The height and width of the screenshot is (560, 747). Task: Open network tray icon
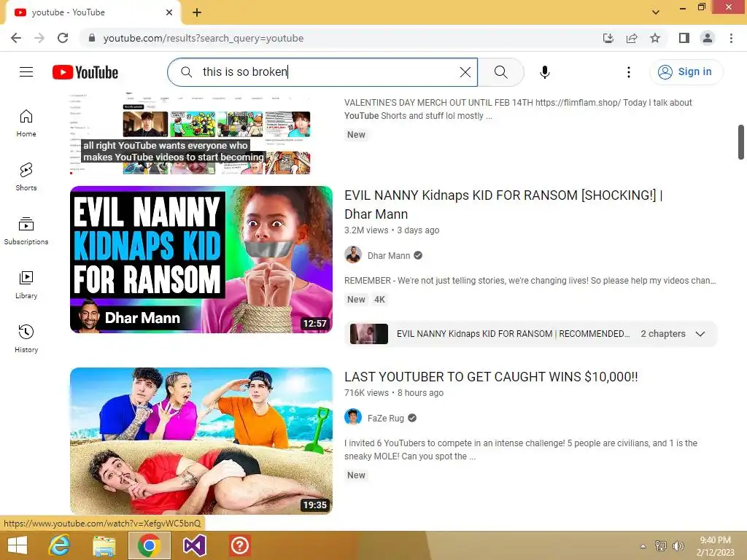coord(661,545)
